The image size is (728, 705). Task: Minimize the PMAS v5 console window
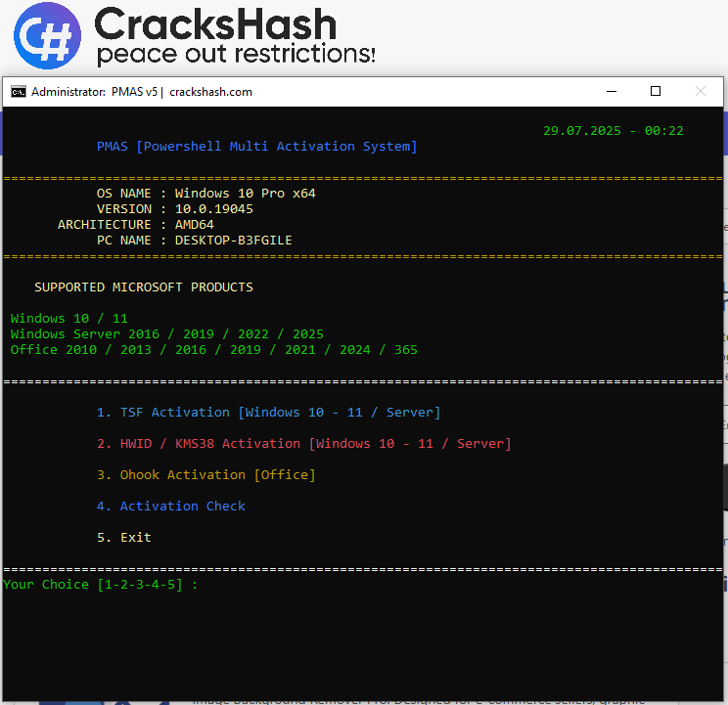pyautogui.click(x=612, y=91)
